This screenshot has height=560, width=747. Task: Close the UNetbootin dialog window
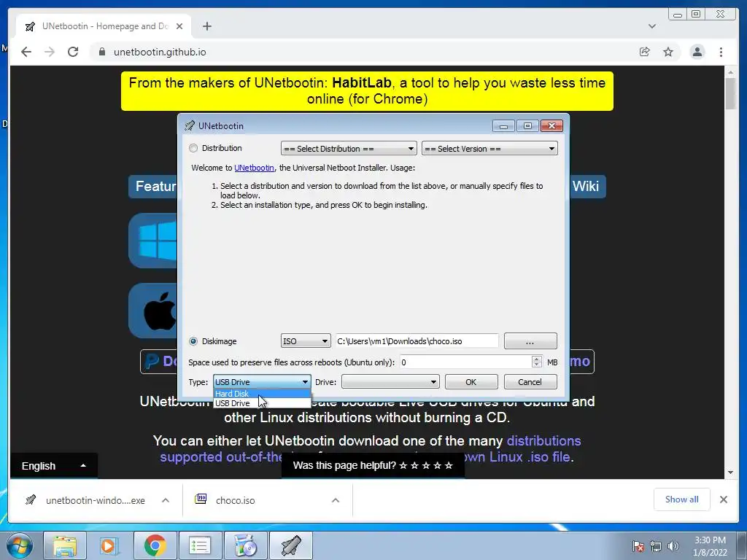551,125
